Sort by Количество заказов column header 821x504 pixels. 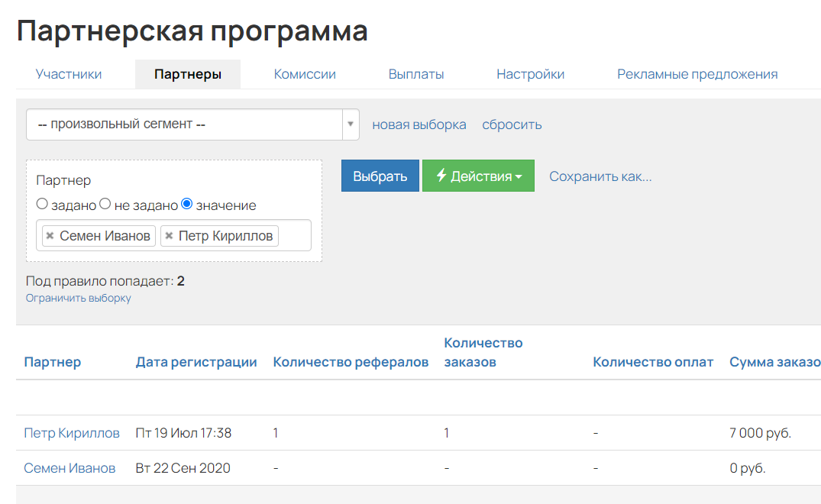[x=483, y=352]
